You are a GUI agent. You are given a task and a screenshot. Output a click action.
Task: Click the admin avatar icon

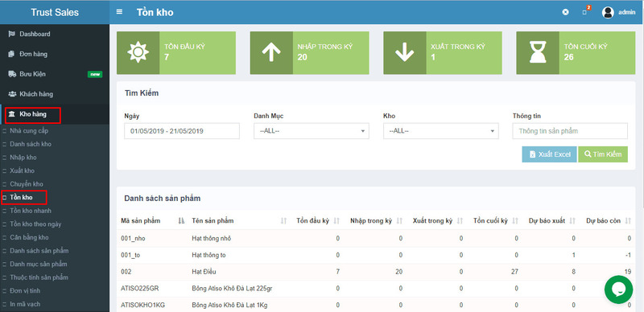tap(608, 12)
